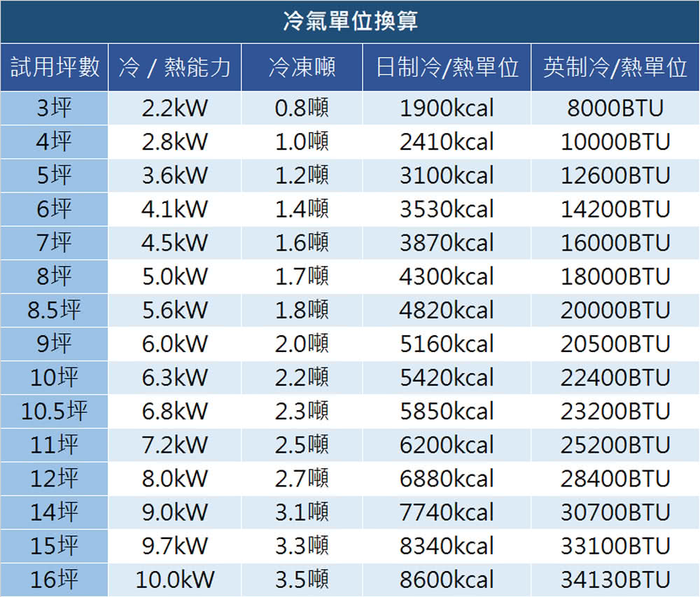The width and height of the screenshot is (700, 597).
Task: Select the 2.2kW cell
Action: coord(175,108)
